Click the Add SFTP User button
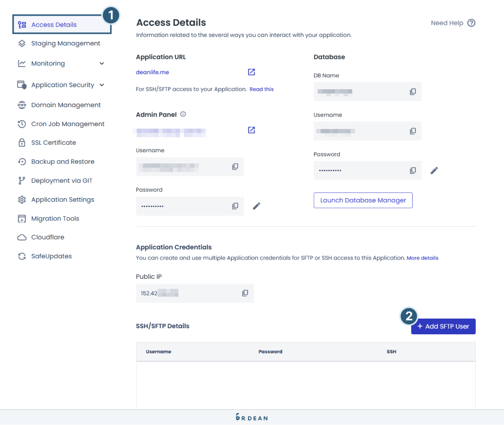The width and height of the screenshot is (504, 425). click(443, 326)
